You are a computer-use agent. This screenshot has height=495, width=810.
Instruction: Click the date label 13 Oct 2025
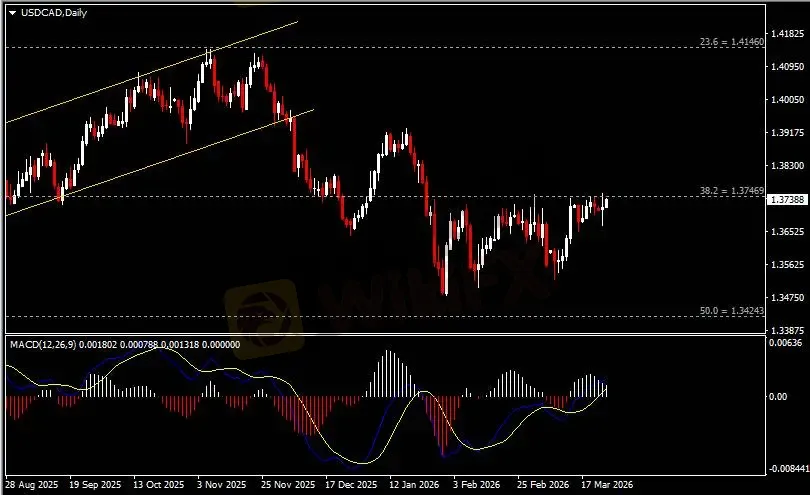point(159,485)
